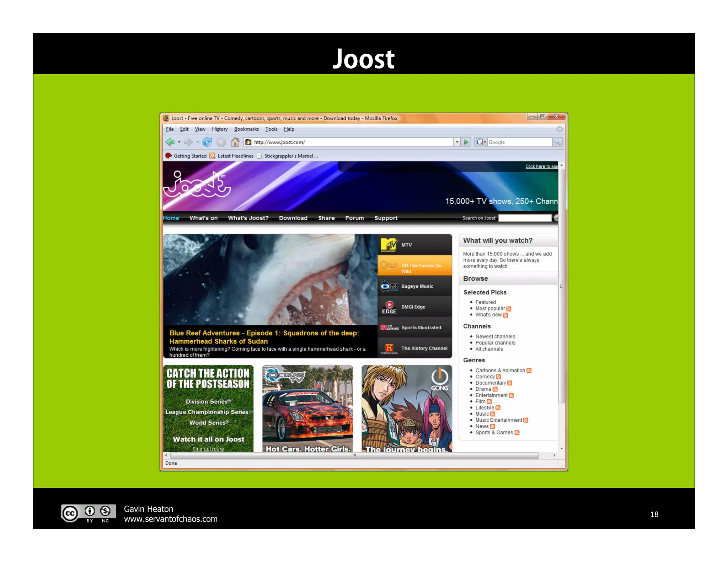Go to the Firefox home page icon
The width and height of the screenshot is (728, 562).
click(x=235, y=142)
